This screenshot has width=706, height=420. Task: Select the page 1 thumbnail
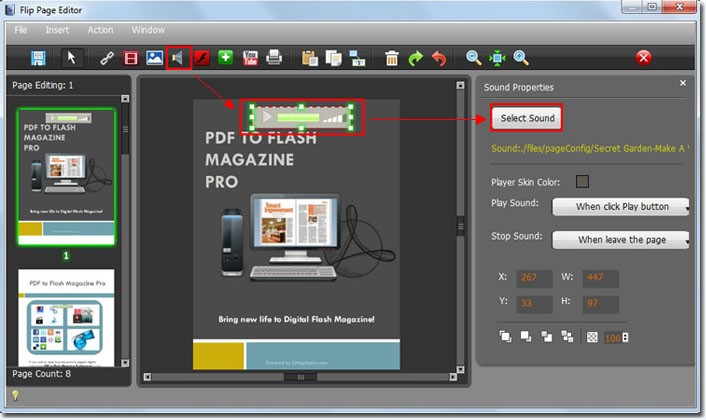click(x=66, y=176)
